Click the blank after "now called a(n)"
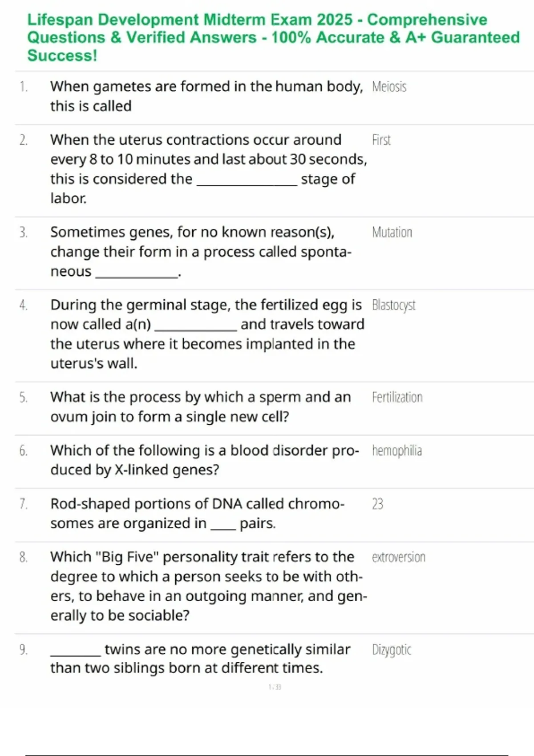534x756 pixels. pos(195,327)
